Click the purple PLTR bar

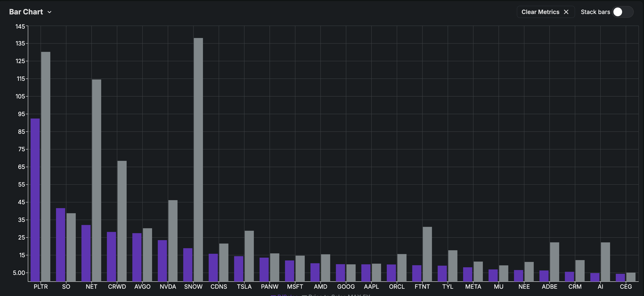click(x=35, y=200)
